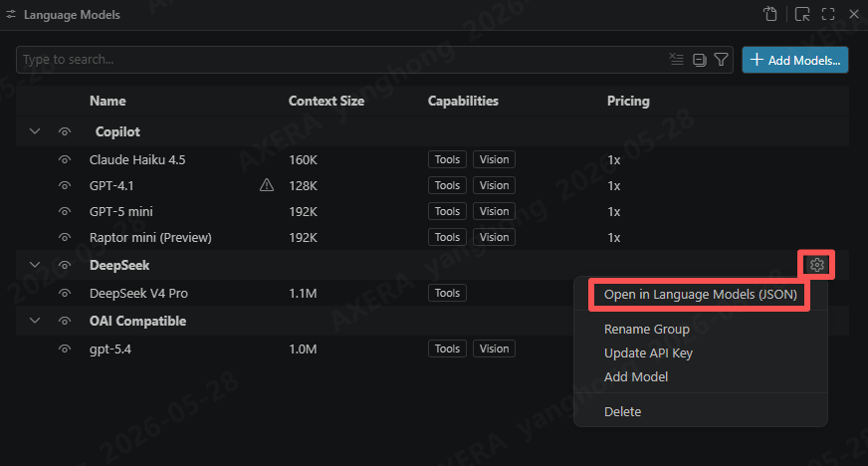Screen dimensions: 868x466
Task: Click the Vision badge for Claude Haiku 4.5
Action: coord(494,159)
